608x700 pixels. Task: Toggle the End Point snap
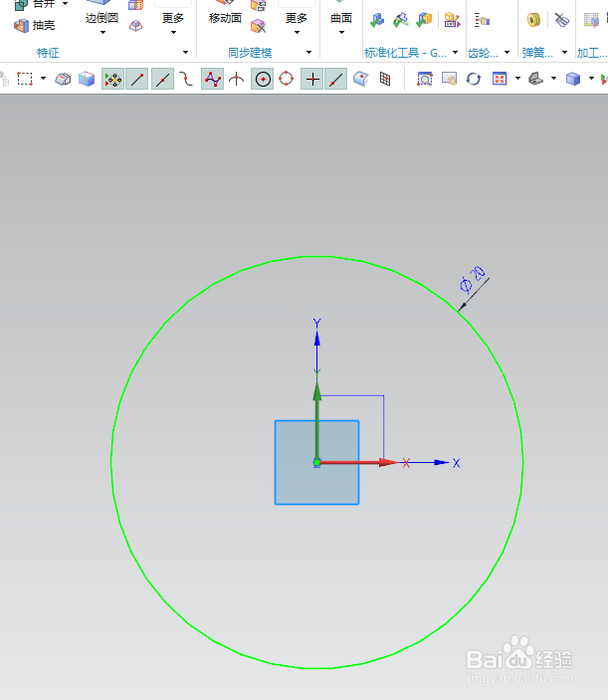point(137,80)
